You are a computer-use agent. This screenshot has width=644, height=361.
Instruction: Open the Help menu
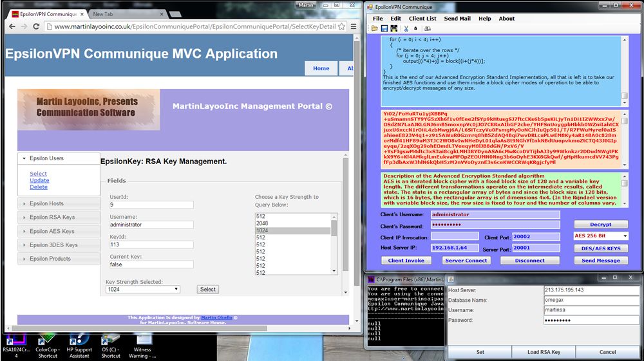tap(485, 19)
